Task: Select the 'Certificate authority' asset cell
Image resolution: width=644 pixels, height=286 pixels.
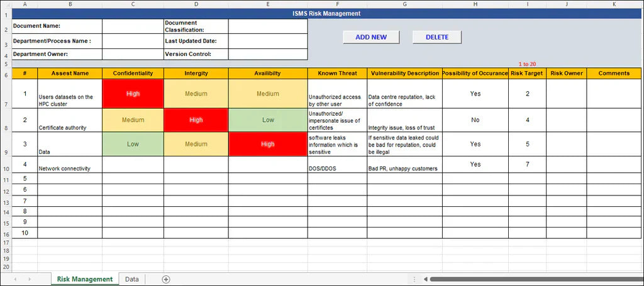Action: click(x=70, y=120)
